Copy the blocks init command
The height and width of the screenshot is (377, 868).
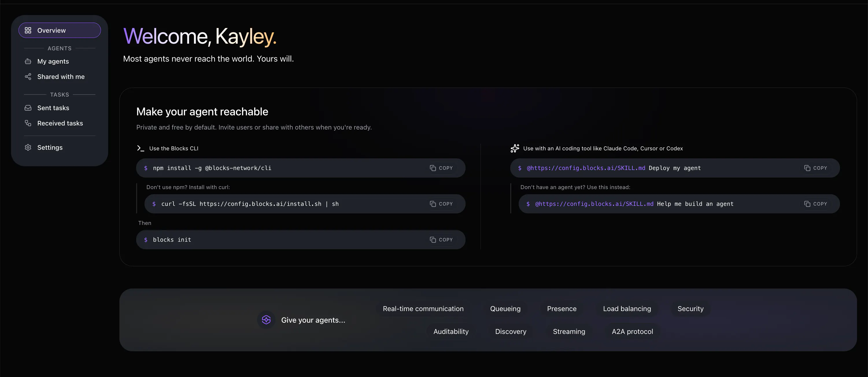click(x=441, y=240)
